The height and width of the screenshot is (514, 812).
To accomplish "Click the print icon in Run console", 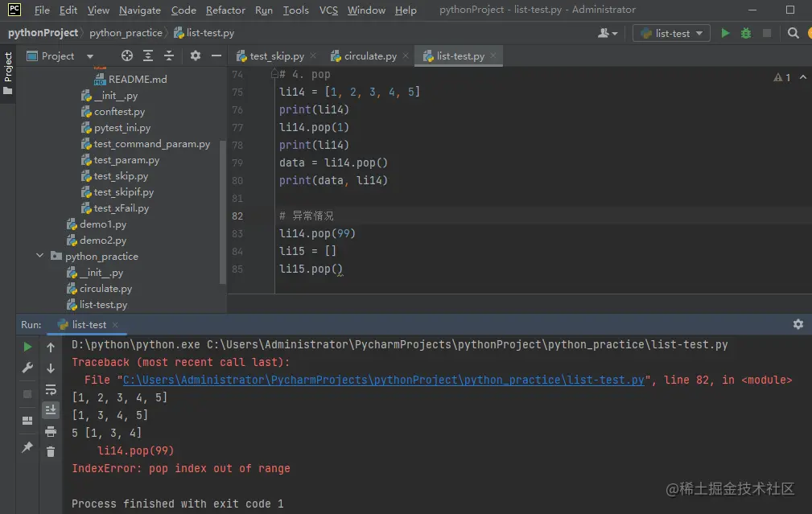I will [x=51, y=431].
